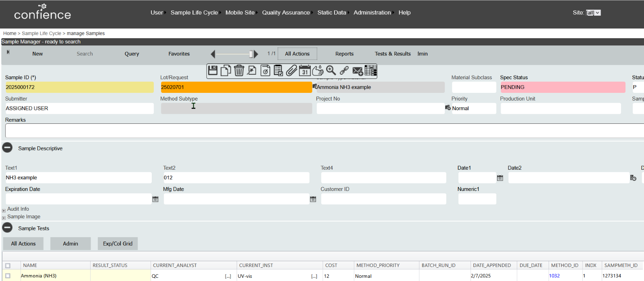Open the Expiration Date calendar icon
This screenshot has height=281, width=644.
pos(155,199)
